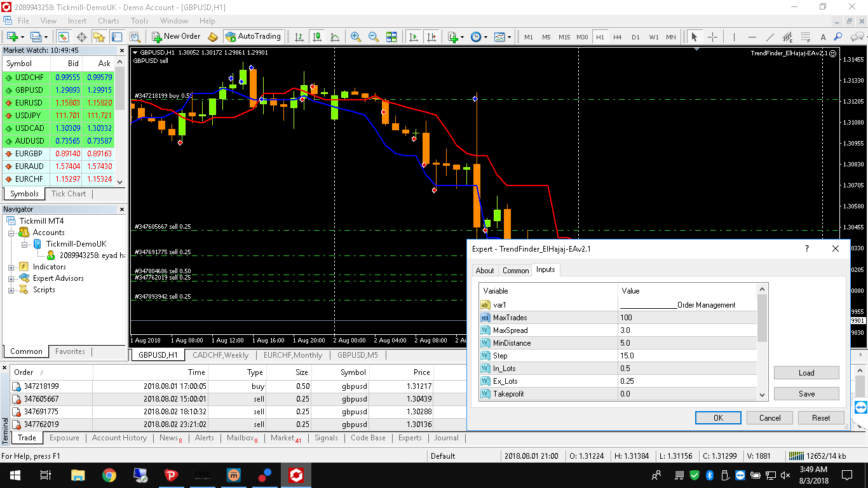Viewport: 868px width, 488px height.
Task: Zoom out on the chart
Action: tap(374, 37)
